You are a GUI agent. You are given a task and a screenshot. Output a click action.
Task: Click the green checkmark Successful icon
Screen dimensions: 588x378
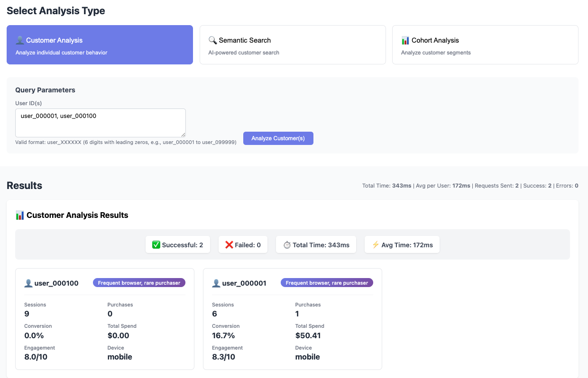(x=156, y=245)
